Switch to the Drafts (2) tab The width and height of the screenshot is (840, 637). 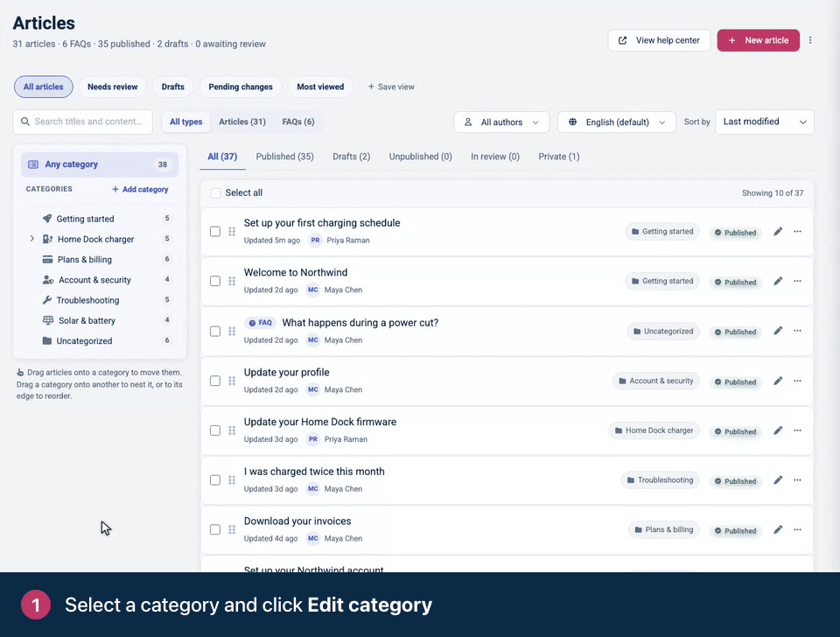352,157
